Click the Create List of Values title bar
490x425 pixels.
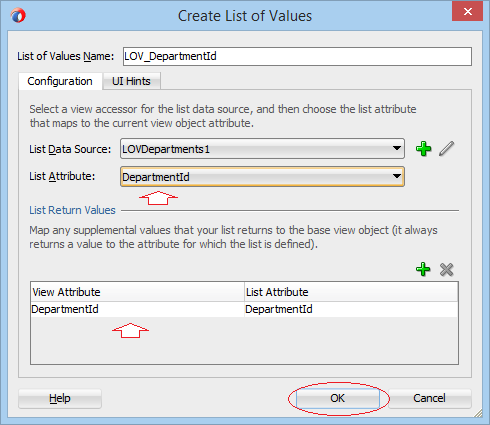[x=245, y=16]
